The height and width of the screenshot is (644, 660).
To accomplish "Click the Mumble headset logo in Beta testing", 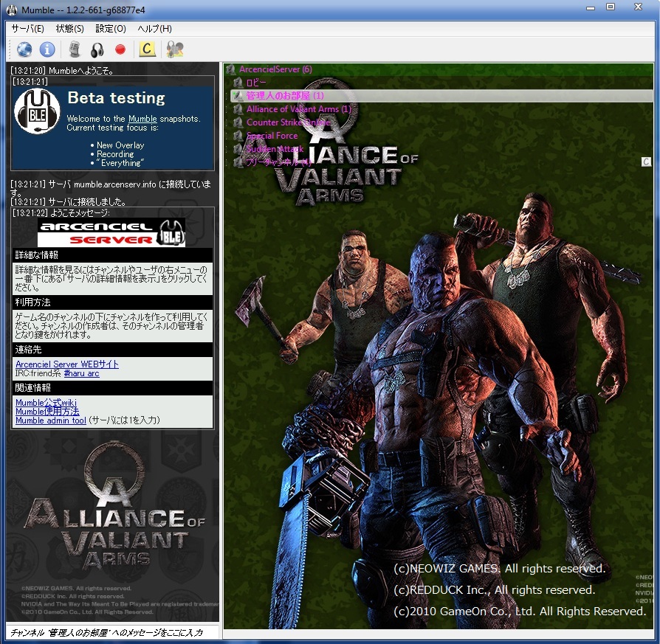I will point(37,111).
